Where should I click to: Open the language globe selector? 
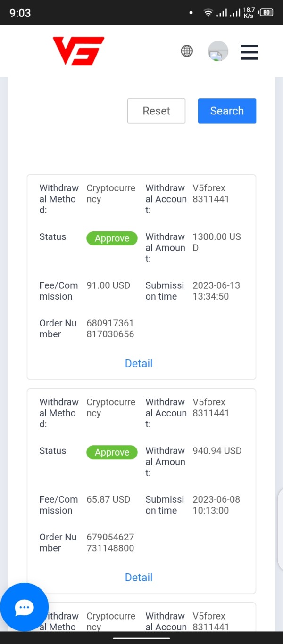point(187,51)
